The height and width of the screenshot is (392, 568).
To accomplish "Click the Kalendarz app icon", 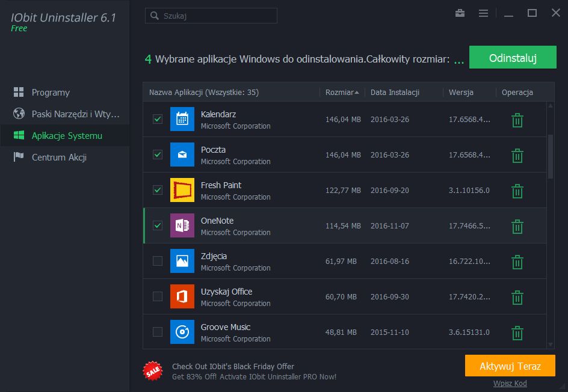I will pos(182,119).
